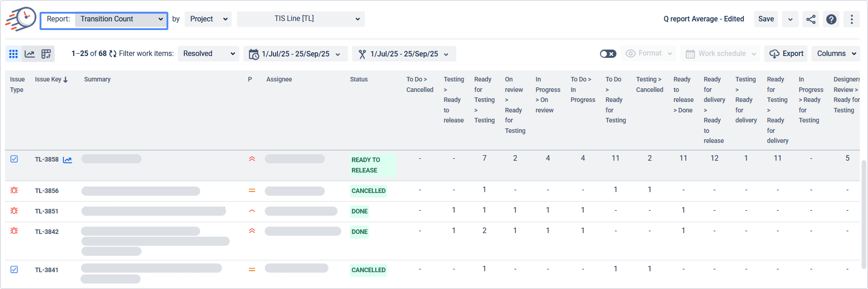Click the TL-3841 task type checkbox icon
This screenshot has height=289, width=868.
pos(14,269)
